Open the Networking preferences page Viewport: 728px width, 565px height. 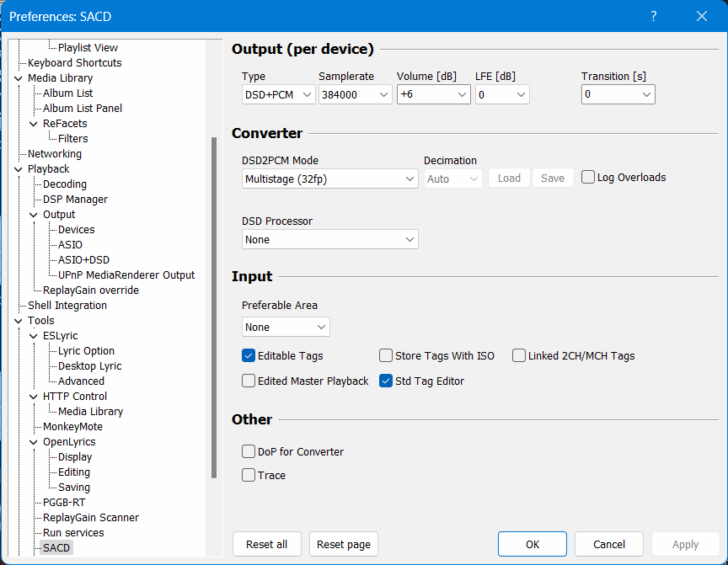pyautogui.click(x=54, y=153)
